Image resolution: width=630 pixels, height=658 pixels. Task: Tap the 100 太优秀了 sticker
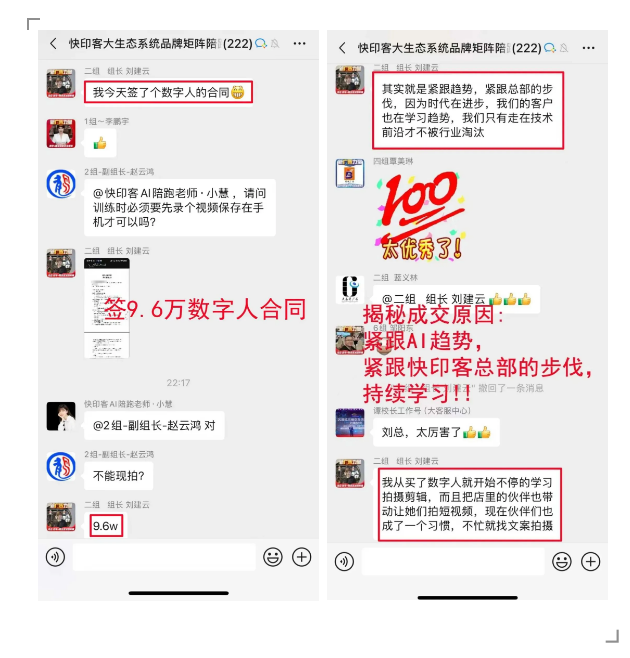(x=421, y=216)
